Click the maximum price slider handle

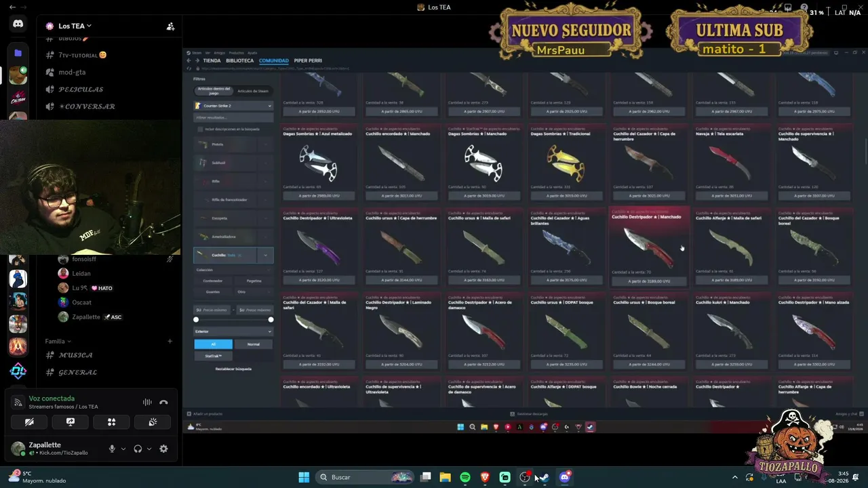271,319
